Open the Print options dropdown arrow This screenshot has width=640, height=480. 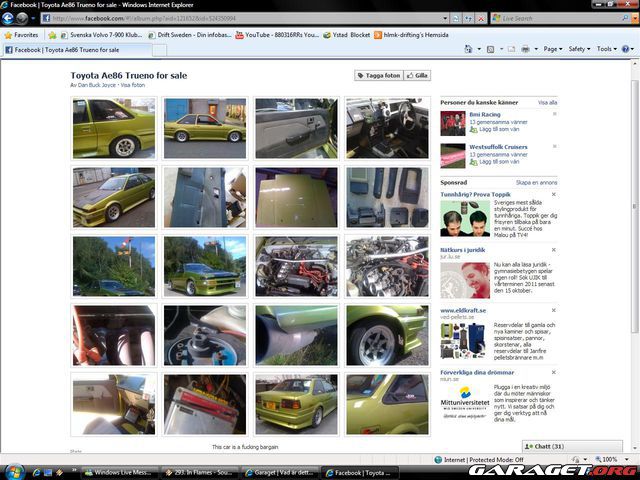(x=536, y=49)
